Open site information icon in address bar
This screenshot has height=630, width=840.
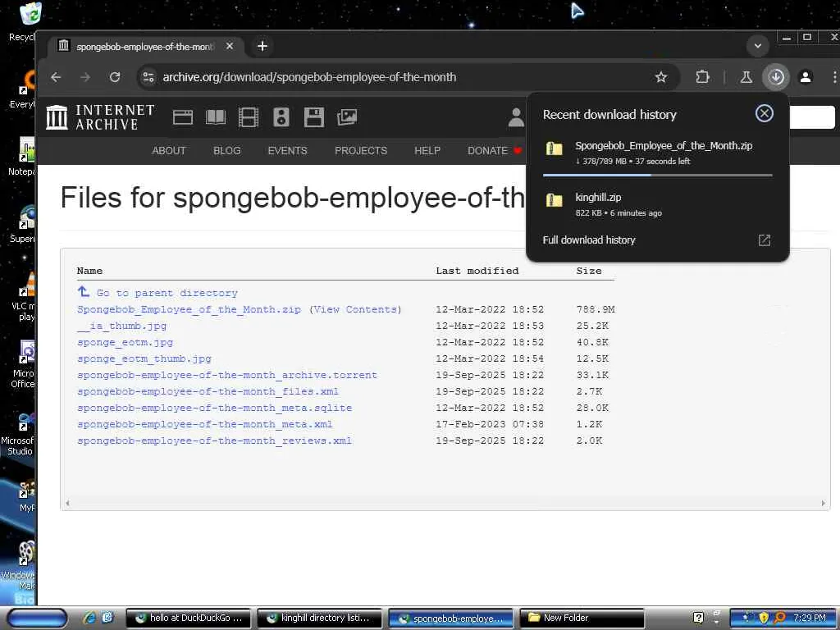pos(148,77)
